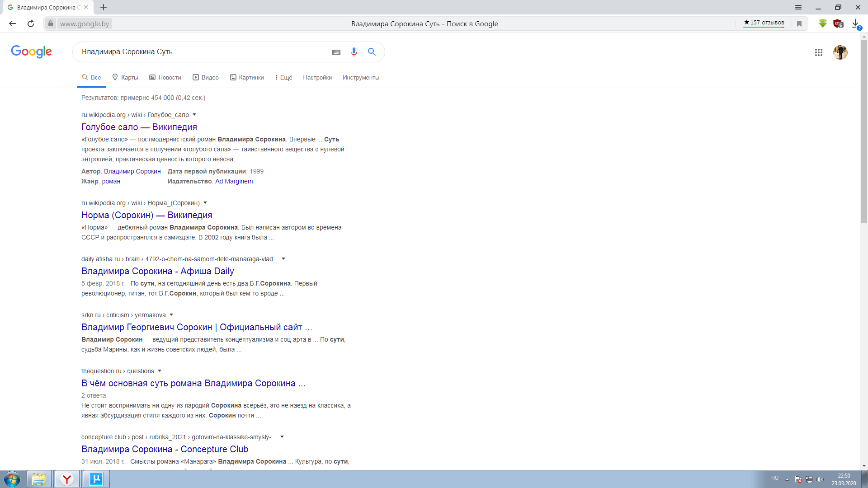Open the 157 отзывов site rating

point(764,23)
